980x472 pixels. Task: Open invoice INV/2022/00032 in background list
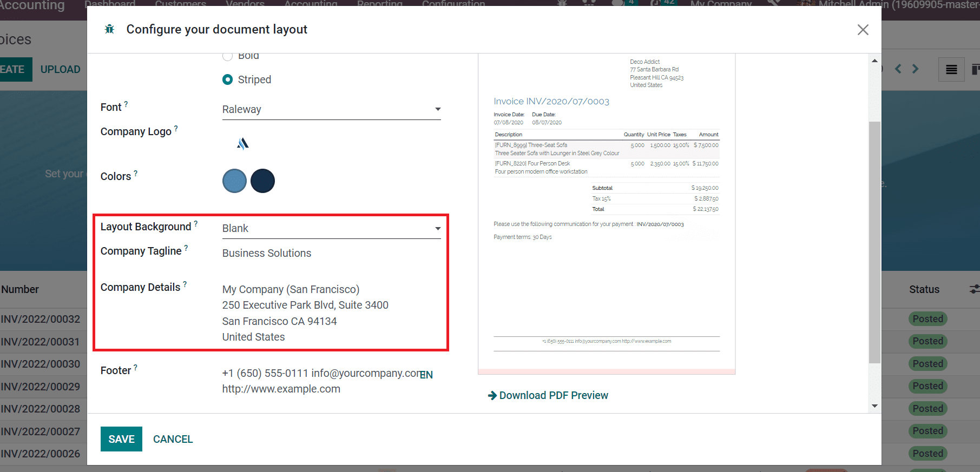(x=41, y=319)
